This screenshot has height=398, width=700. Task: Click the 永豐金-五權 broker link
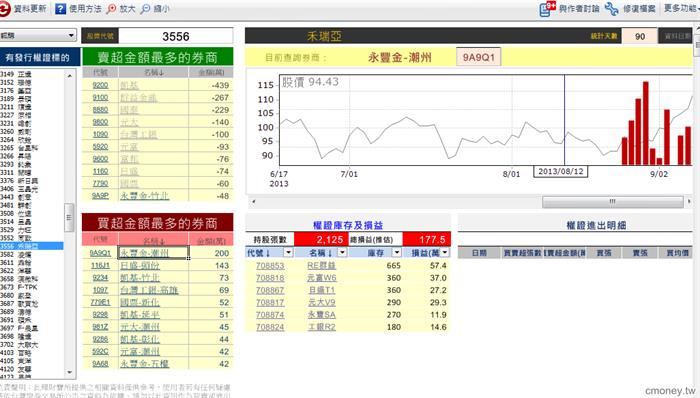[144, 364]
